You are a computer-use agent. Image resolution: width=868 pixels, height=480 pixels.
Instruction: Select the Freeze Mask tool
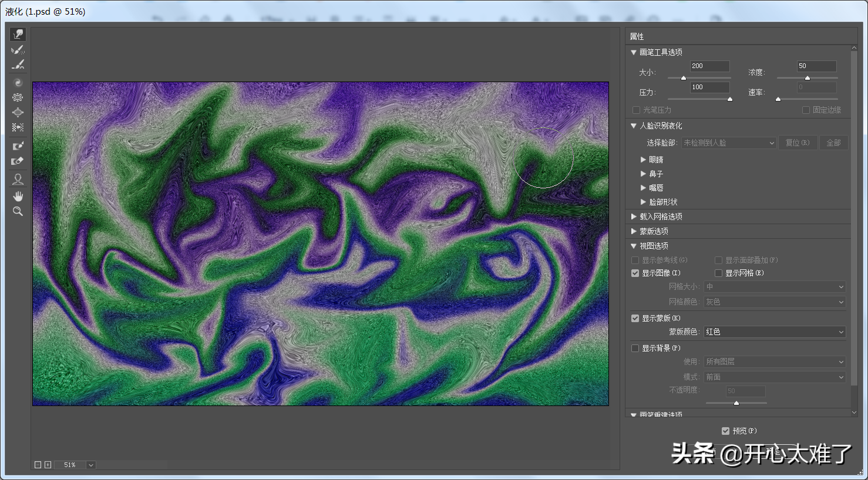[18, 146]
